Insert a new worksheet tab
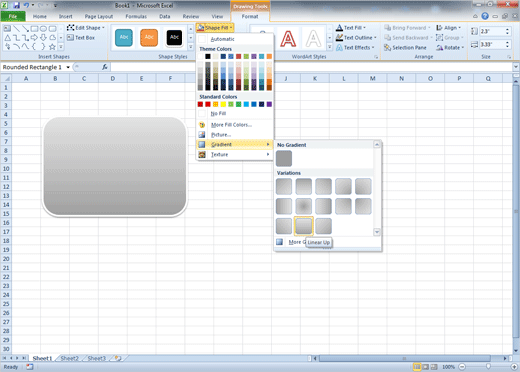The height and width of the screenshot is (372, 520). click(x=118, y=358)
